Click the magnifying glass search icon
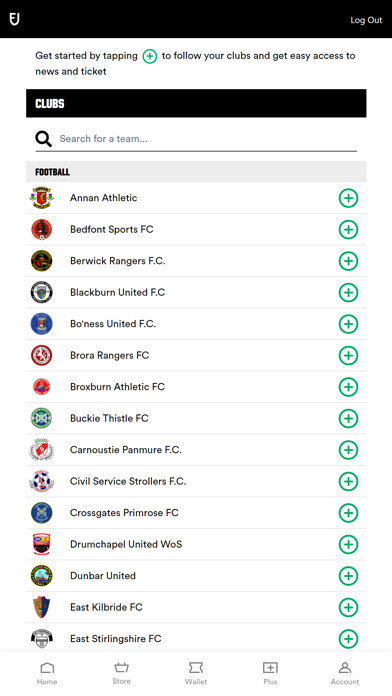 click(44, 139)
